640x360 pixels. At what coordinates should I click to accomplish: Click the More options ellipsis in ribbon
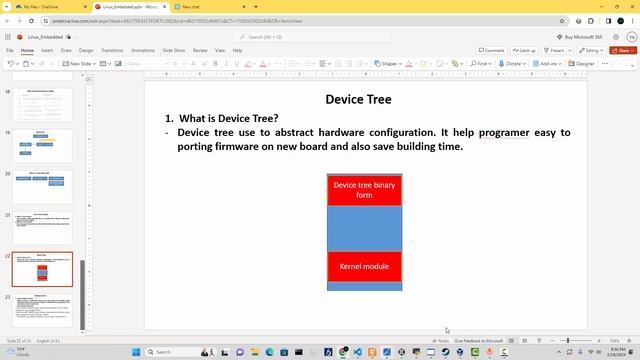(x=605, y=64)
